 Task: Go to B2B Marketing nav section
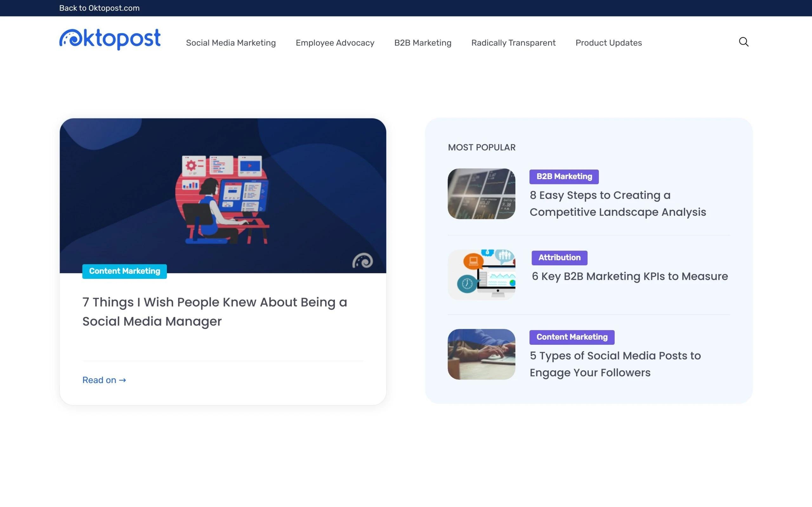pos(422,43)
